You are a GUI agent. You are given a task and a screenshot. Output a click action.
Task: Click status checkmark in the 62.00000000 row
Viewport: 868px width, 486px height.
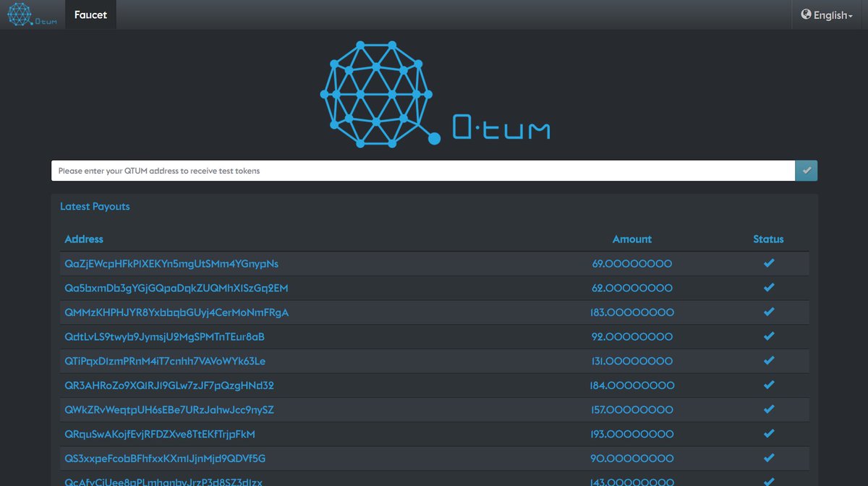coord(769,288)
